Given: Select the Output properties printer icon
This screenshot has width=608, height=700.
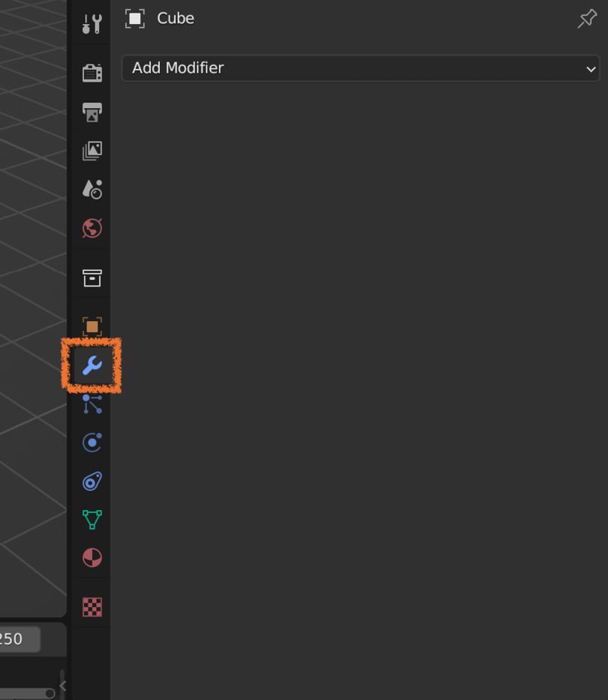Looking at the screenshot, I should [x=92, y=112].
